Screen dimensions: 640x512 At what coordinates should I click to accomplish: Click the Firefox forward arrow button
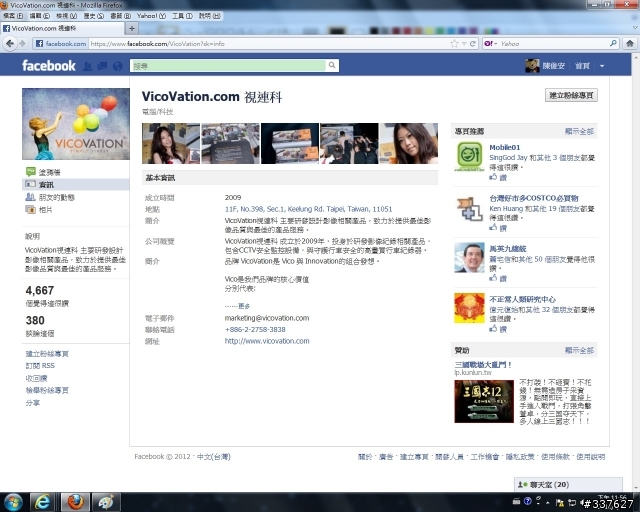tap(22, 43)
